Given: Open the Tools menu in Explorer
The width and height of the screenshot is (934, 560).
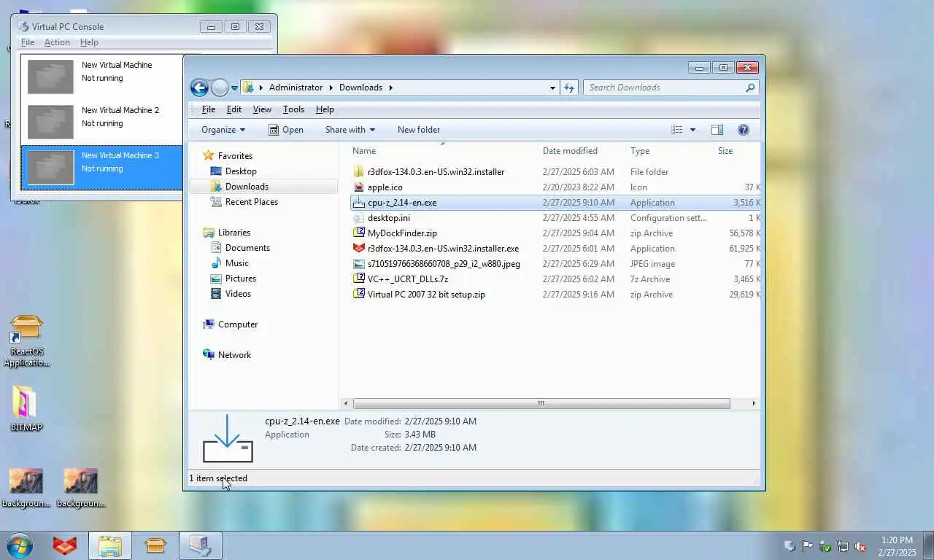Looking at the screenshot, I should point(293,109).
